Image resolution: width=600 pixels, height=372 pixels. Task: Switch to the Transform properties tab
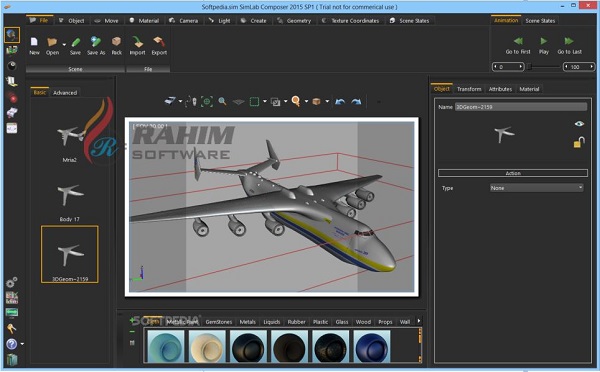pos(469,89)
